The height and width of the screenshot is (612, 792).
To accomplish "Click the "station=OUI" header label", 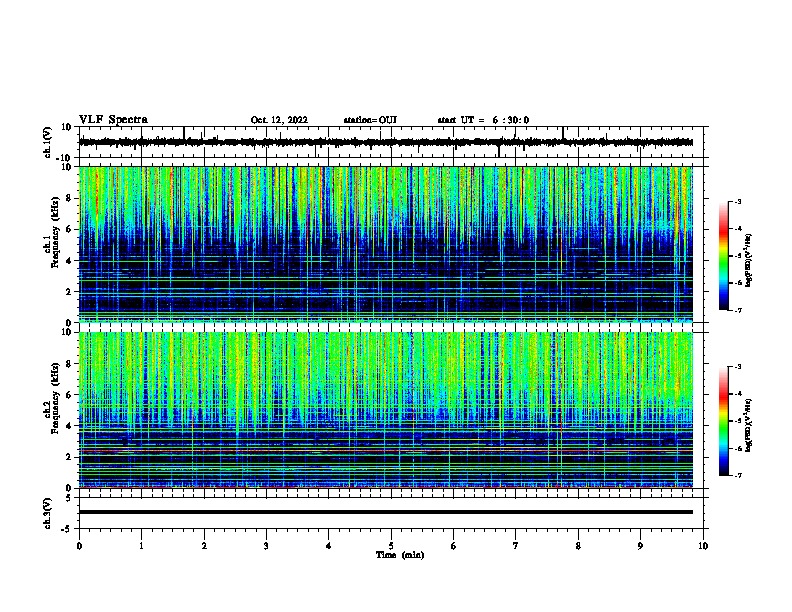I will coord(370,120).
